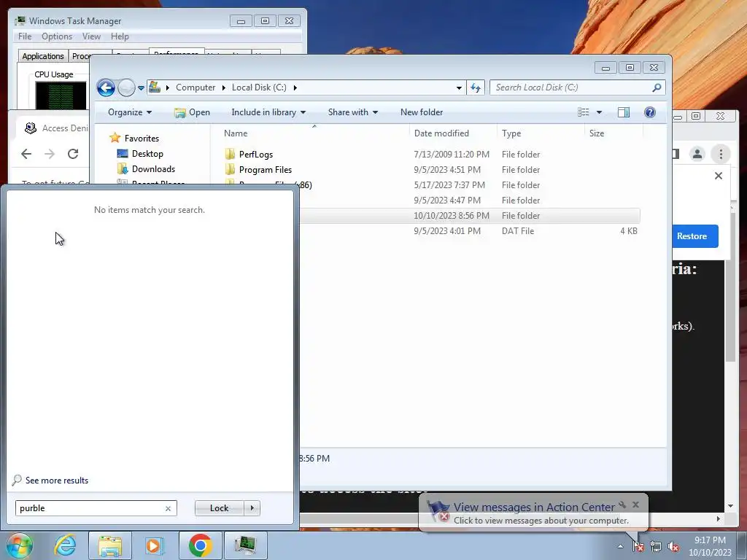The height and width of the screenshot is (560, 747).
Task: Open Windows Media Player from taskbar
Action: pos(154,545)
